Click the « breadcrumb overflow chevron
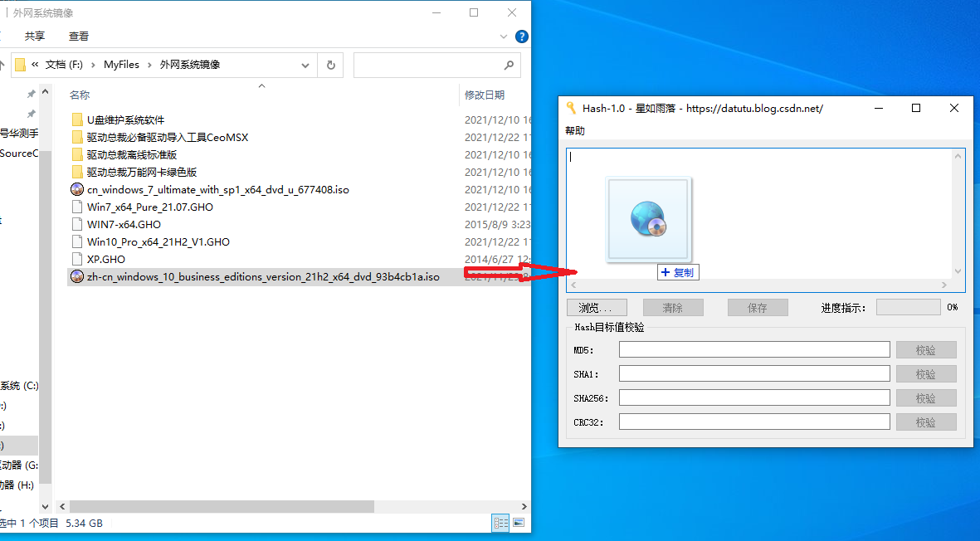The width and height of the screenshot is (980, 541). click(35, 65)
